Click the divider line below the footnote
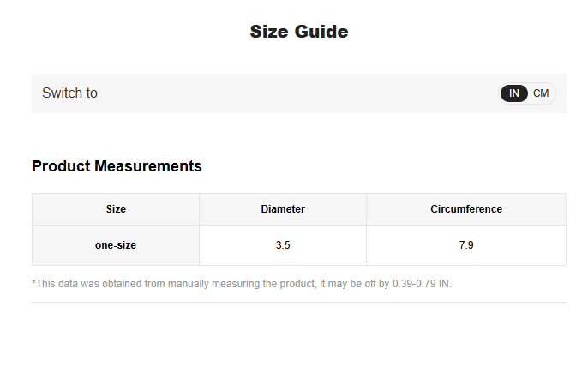Image resolution: width=588 pixels, height=367 pixels. 299,302
